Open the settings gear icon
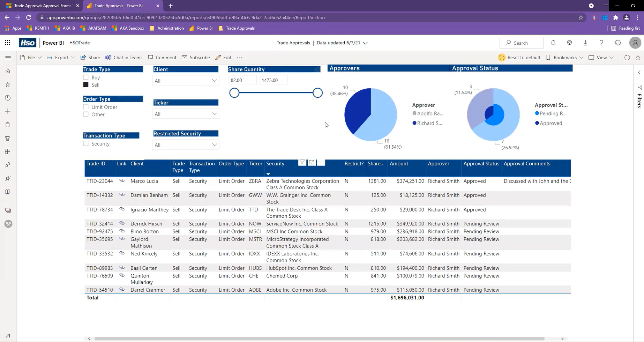Viewport: 644px width, 342px height. point(569,43)
